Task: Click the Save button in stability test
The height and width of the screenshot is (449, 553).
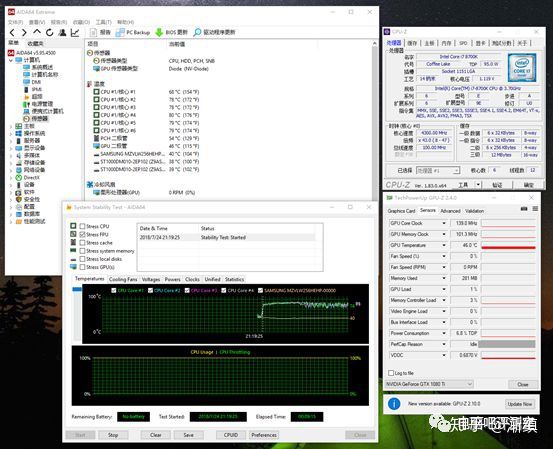Action: [x=188, y=435]
